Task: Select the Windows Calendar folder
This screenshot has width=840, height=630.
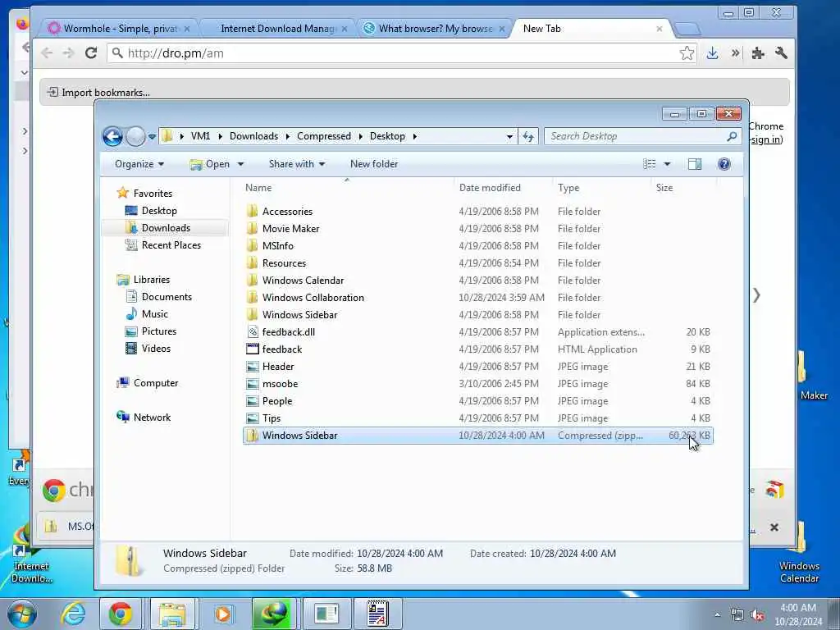Action: 478,281
